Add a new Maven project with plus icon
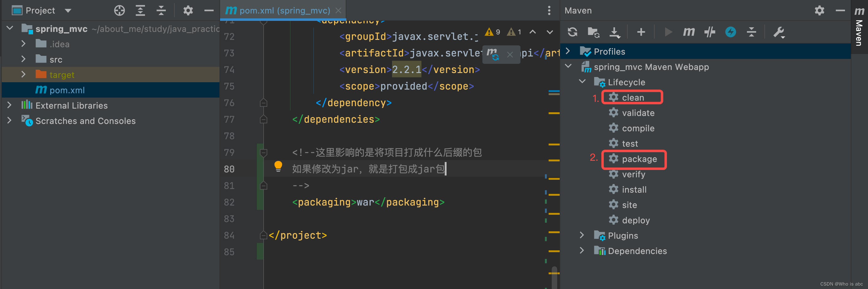The image size is (868, 289). [641, 32]
